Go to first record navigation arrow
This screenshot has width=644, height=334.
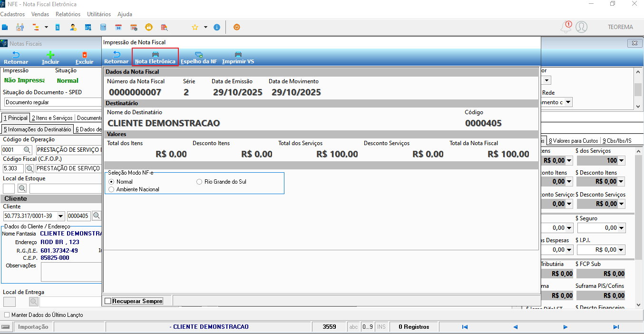pos(465,327)
